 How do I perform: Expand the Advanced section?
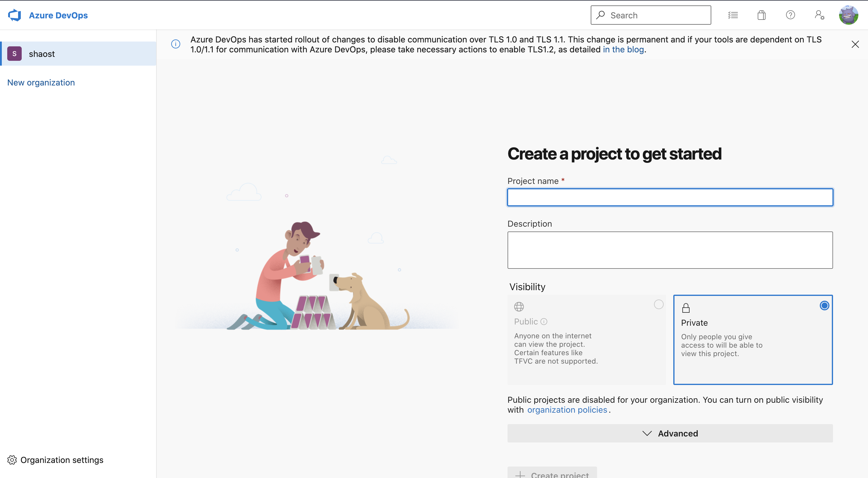click(x=670, y=433)
